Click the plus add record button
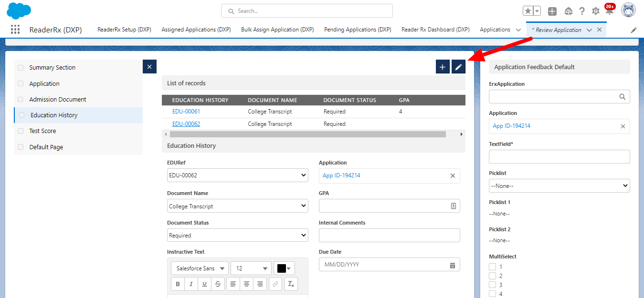The image size is (644, 298). (x=443, y=67)
